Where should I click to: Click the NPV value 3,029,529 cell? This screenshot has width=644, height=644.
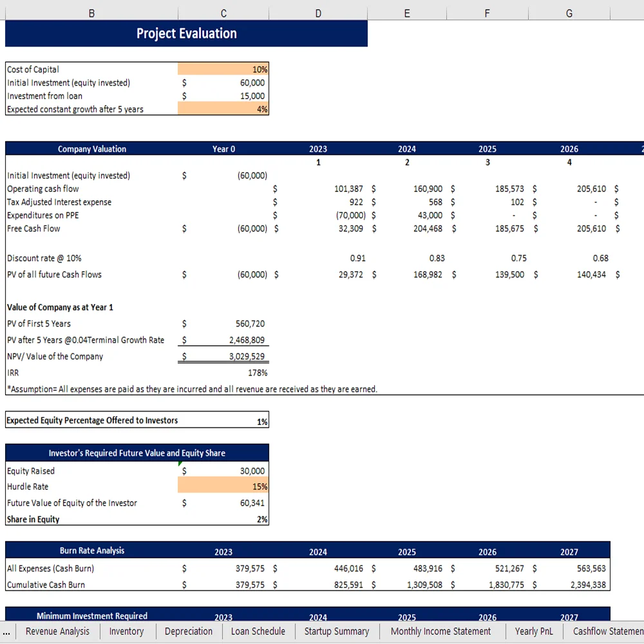tap(223, 356)
